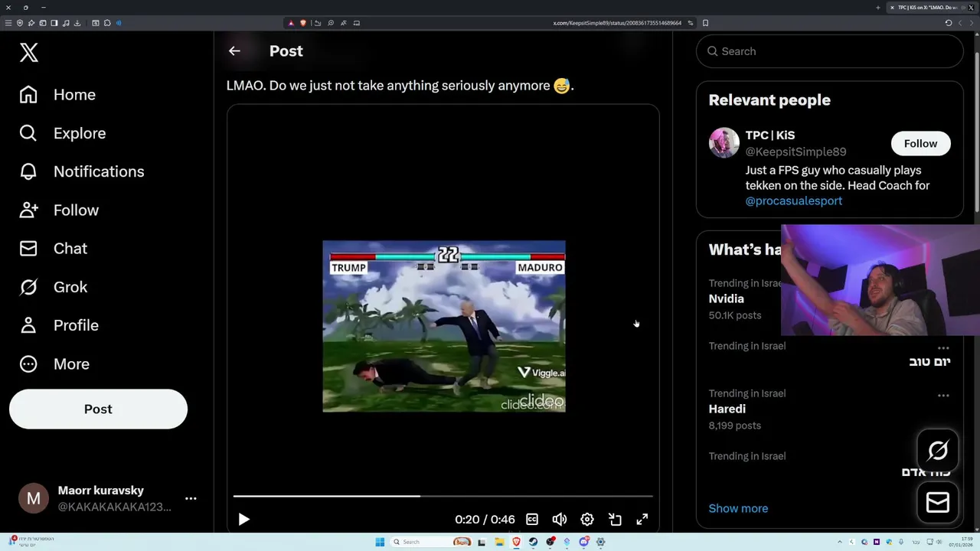Show more trending topics
Screen dimensions: 980x551
click(738, 508)
